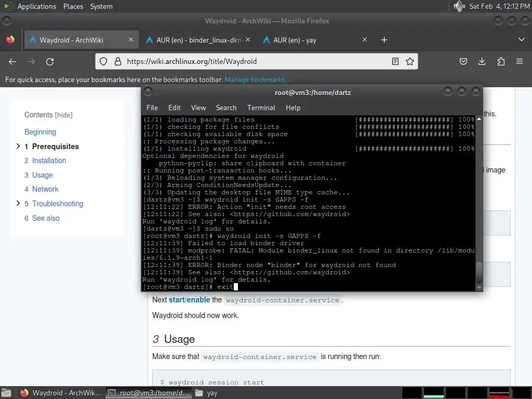Image resolution: width=532 pixels, height=399 pixels.
Task: Click the terminal scrollbar up arrow
Action: point(479,119)
